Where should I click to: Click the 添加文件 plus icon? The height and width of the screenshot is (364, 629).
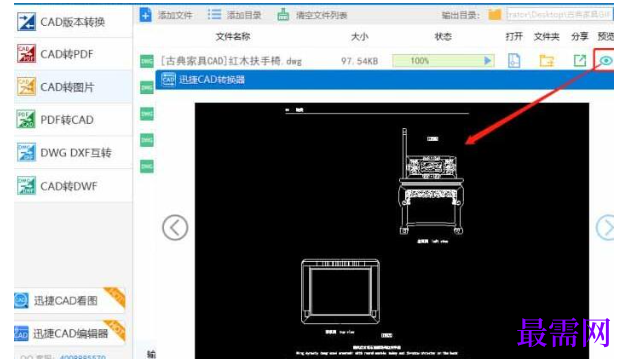[146, 15]
